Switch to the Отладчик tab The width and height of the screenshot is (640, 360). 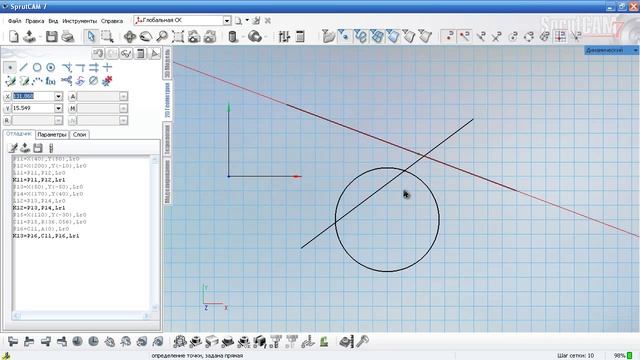[19, 134]
